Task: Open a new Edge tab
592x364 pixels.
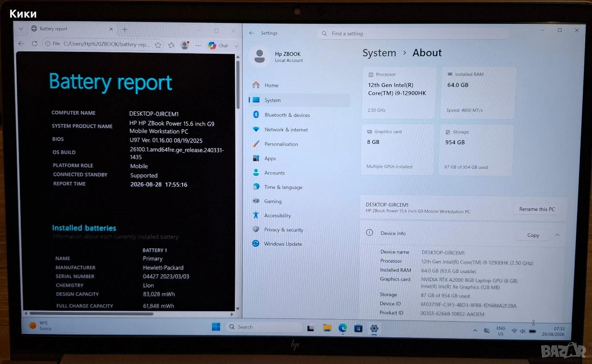Action: click(x=124, y=29)
